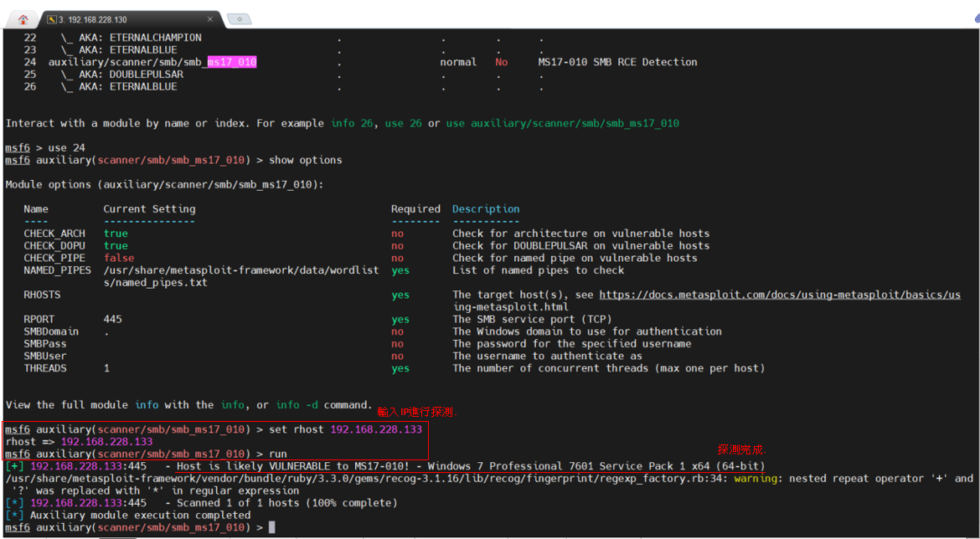Select module path auxiliary/scanner/smb/smb_ms17_010 on line 24

tap(152, 62)
